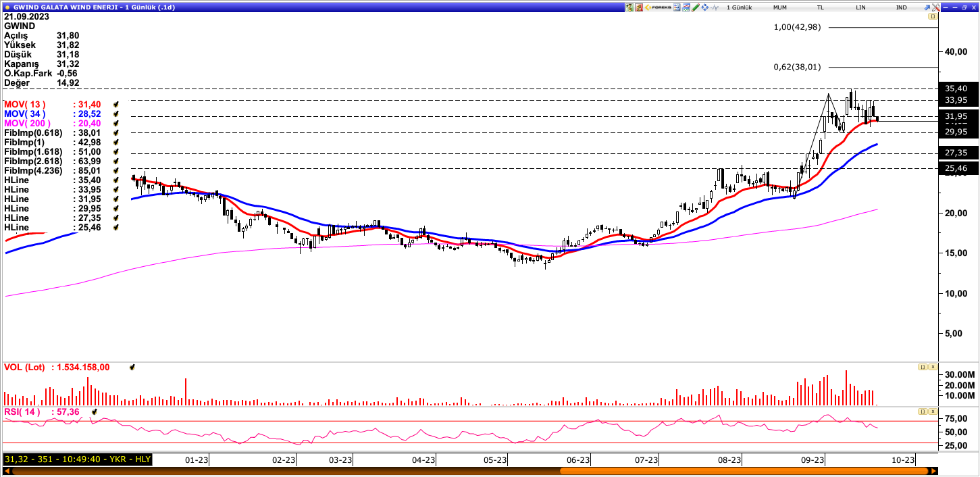Open the MUM chart type selector
Viewport: 980px width, 477px height.
tap(780, 7)
